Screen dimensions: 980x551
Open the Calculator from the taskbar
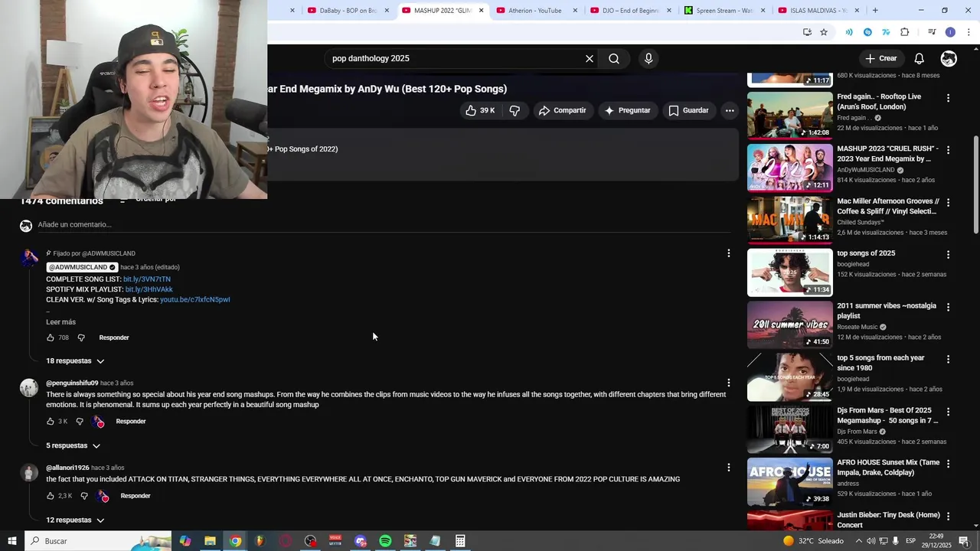[460, 541]
